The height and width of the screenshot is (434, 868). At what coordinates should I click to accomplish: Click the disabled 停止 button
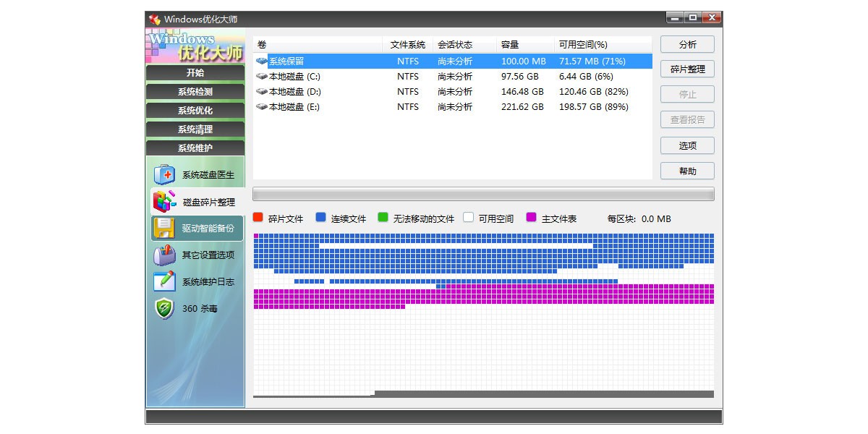[687, 95]
